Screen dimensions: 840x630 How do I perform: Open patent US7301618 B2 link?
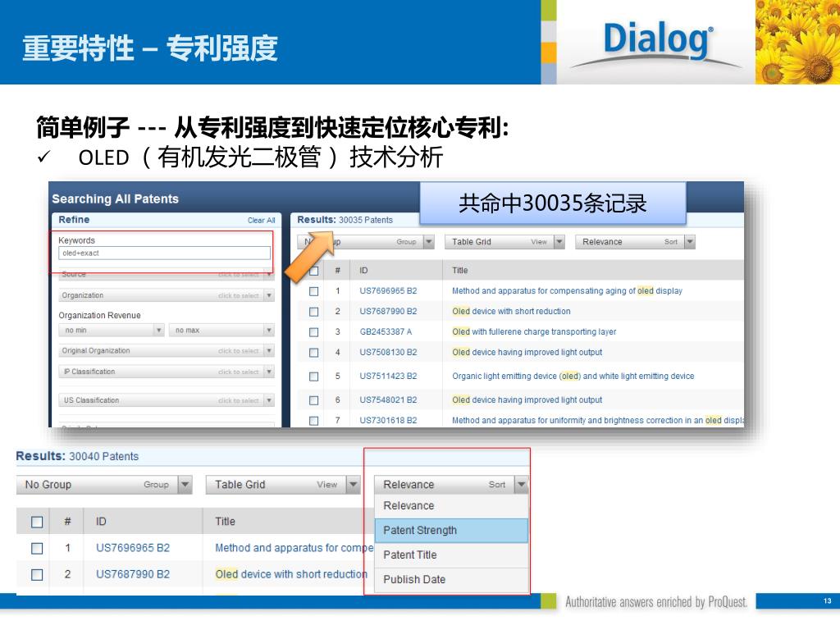[x=388, y=421]
